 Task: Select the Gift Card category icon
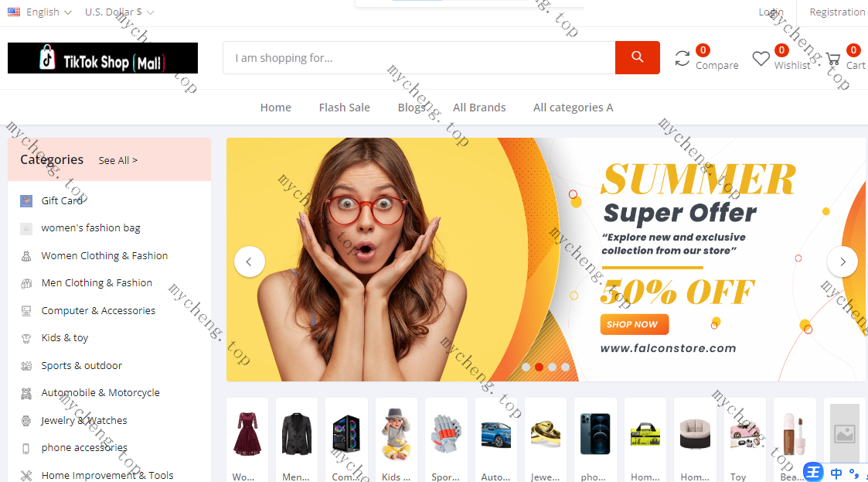click(x=26, y=200)
